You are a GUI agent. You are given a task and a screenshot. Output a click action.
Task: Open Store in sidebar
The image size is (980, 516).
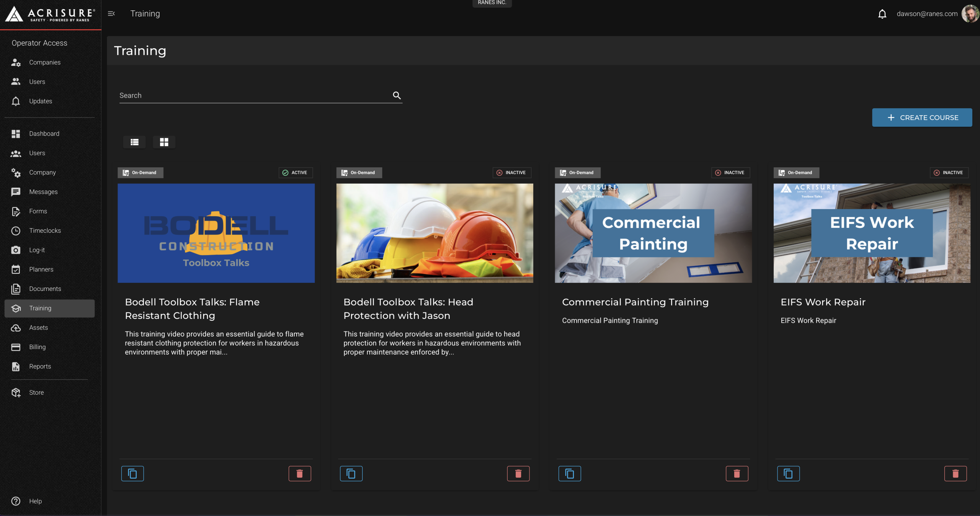point(50,392)
